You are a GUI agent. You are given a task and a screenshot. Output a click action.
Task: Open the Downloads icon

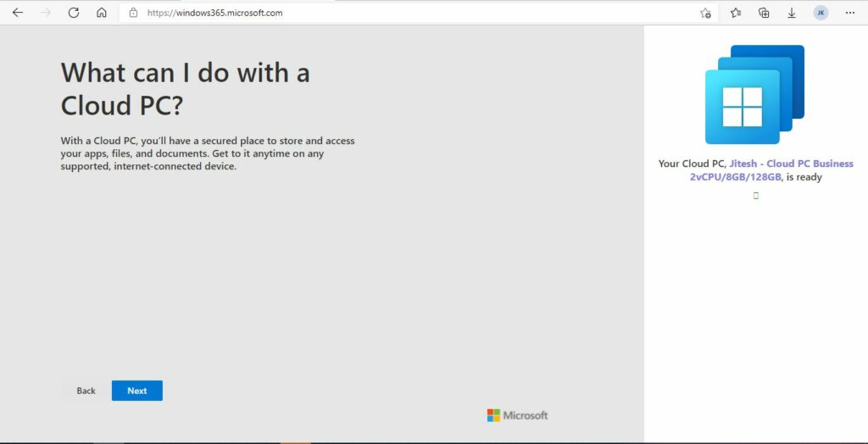coord(792,13)
